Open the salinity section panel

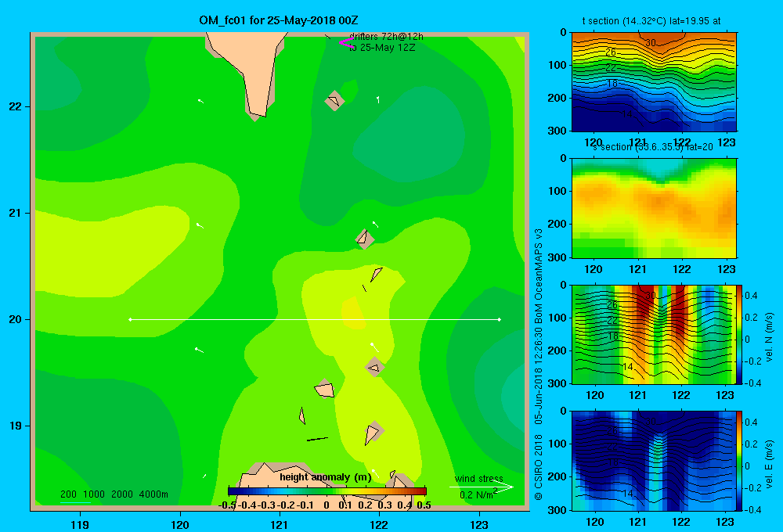(x=654, y=208)
